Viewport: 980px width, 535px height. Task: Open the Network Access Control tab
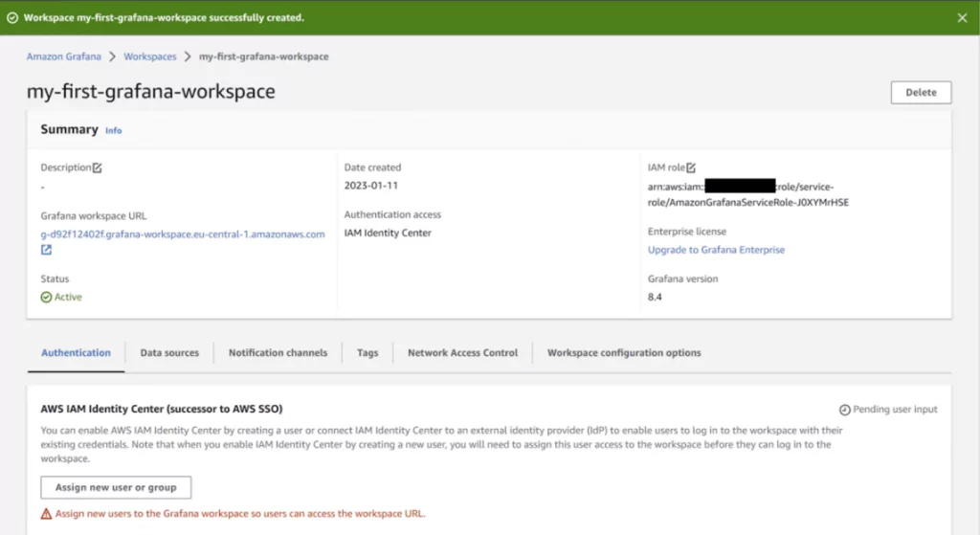tap(462, 353)
